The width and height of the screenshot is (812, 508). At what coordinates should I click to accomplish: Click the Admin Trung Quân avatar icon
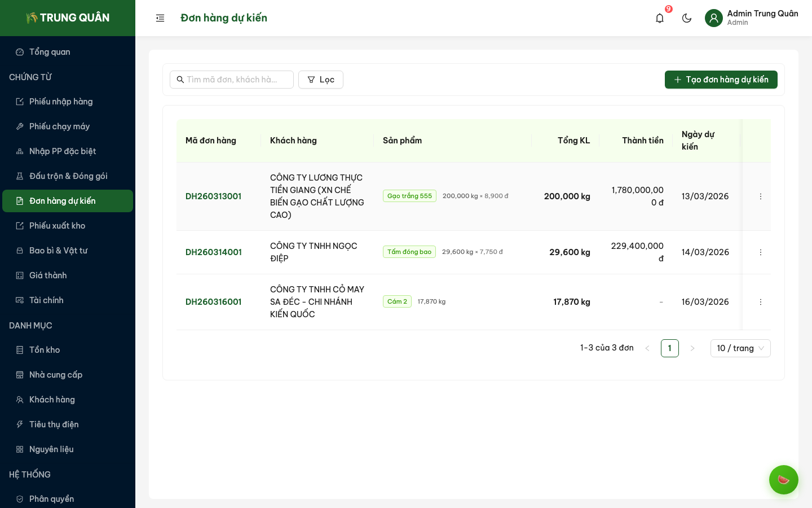point(713,18)
